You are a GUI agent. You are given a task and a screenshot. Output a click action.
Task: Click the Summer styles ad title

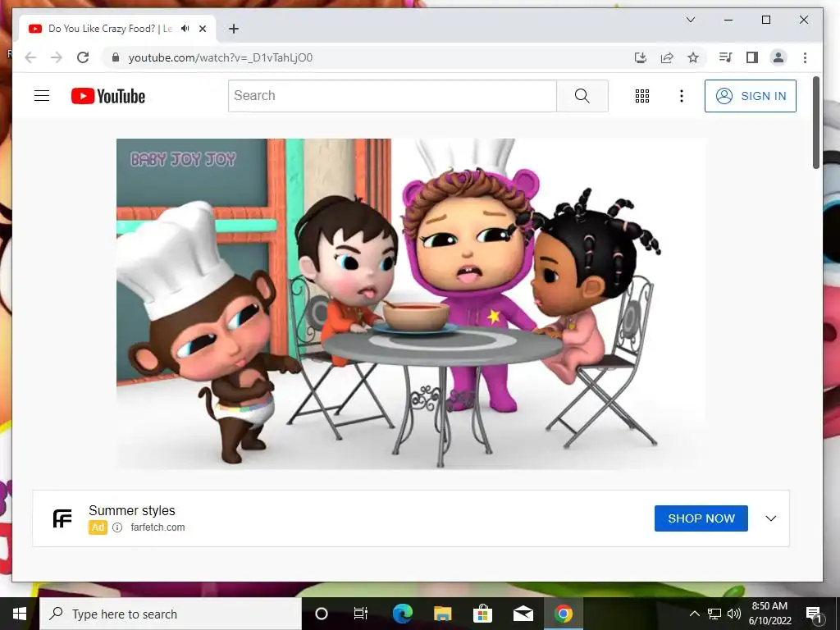pos(132,510)
